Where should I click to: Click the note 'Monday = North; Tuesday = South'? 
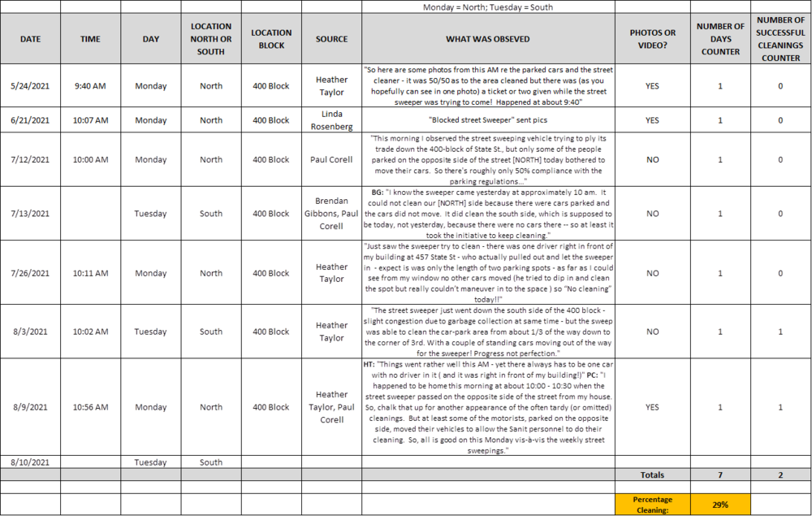pos(488,7)
